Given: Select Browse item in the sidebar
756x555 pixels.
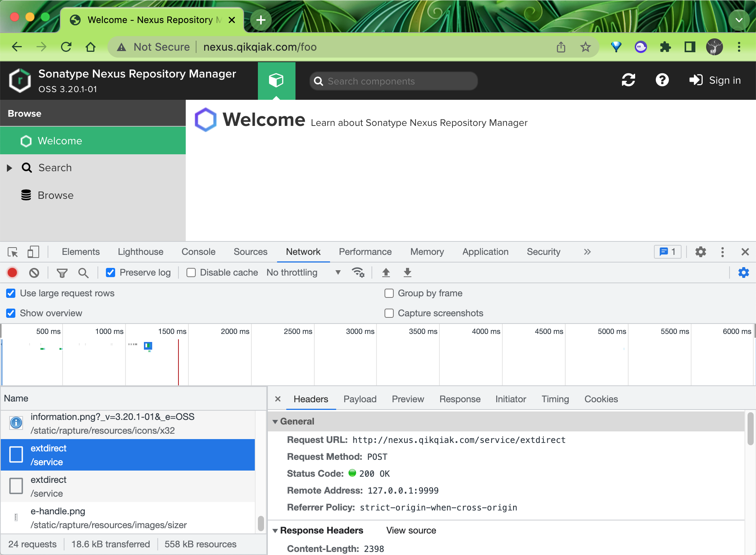Looking at the screenshot, I should click(93, 195).
